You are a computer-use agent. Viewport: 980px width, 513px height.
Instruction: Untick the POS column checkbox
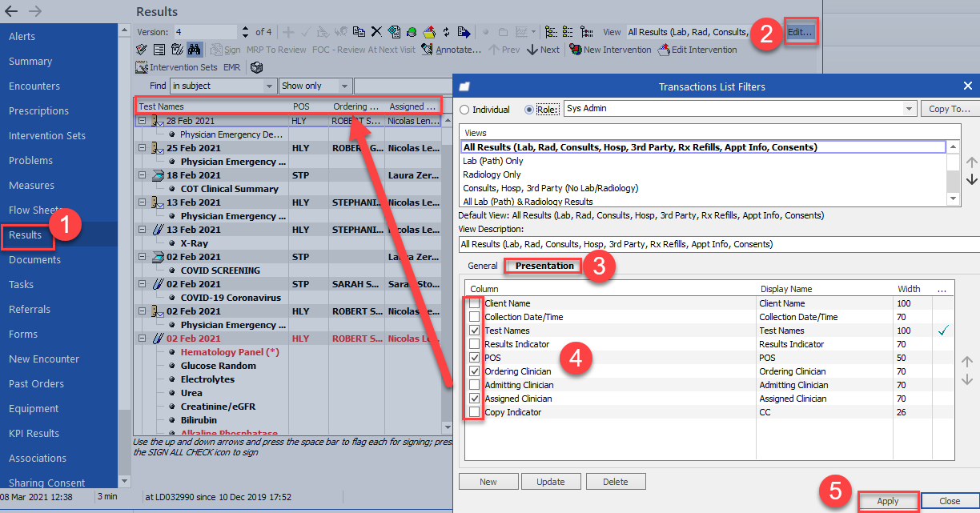click(476, 358)
